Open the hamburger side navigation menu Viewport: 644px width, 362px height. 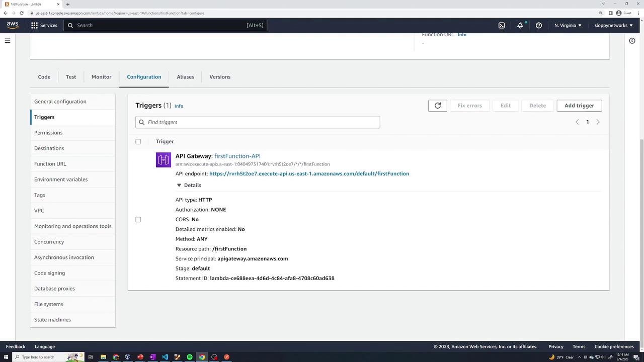coord(8,41)
